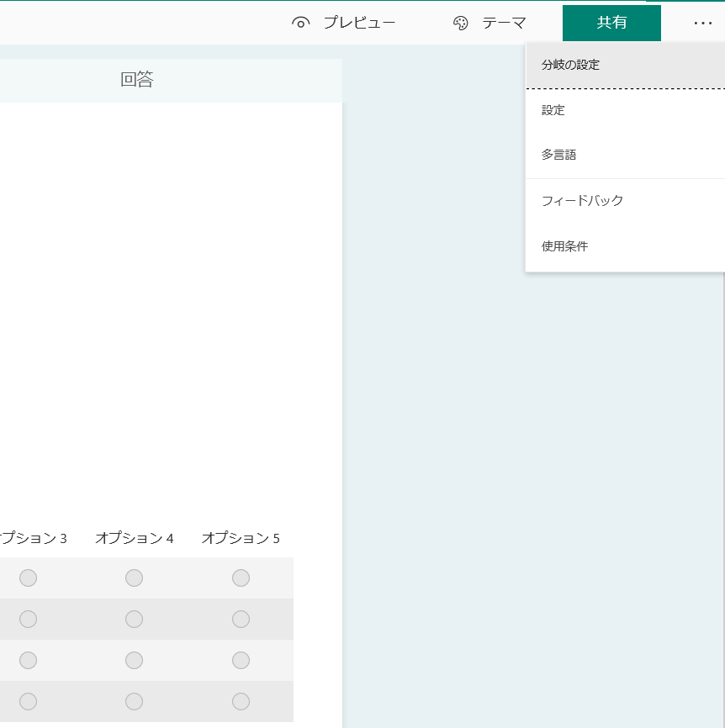The height and width of the screenshot is (728, 725).
Task: Open the プレビュー preview with the eye icon
Action: click(x=343, y=23)
